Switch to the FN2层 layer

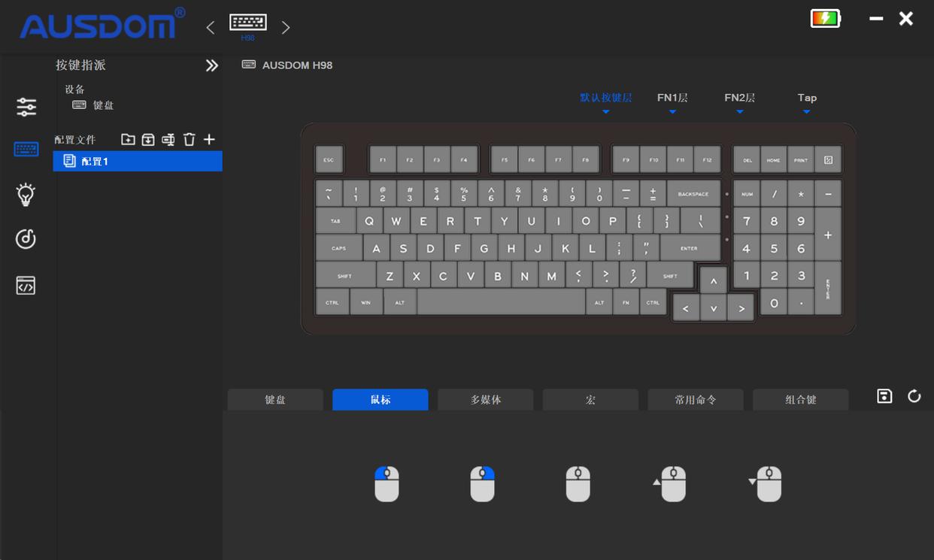(739, 98)
